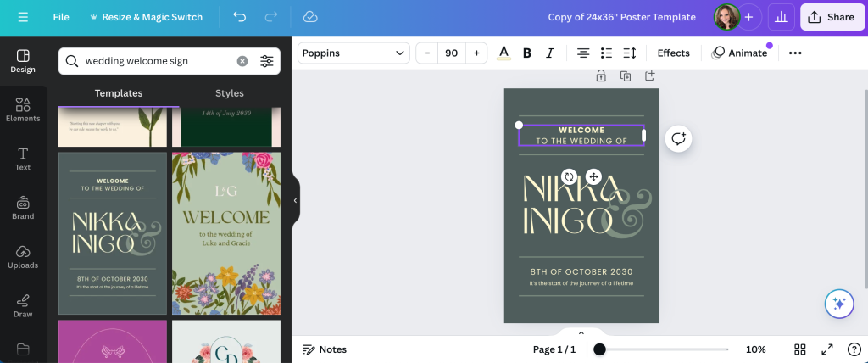Select the purple template thumbnail
Screen dimensions: 868x363
tap(113, 342)
